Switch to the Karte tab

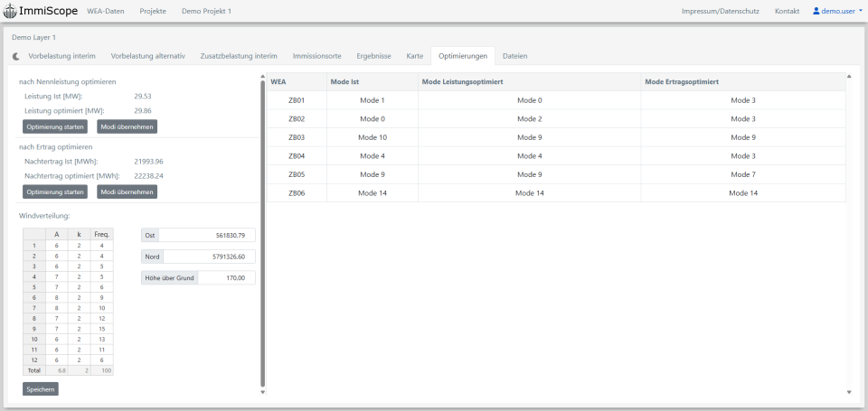pyautogui.click(x=415, y=56)
